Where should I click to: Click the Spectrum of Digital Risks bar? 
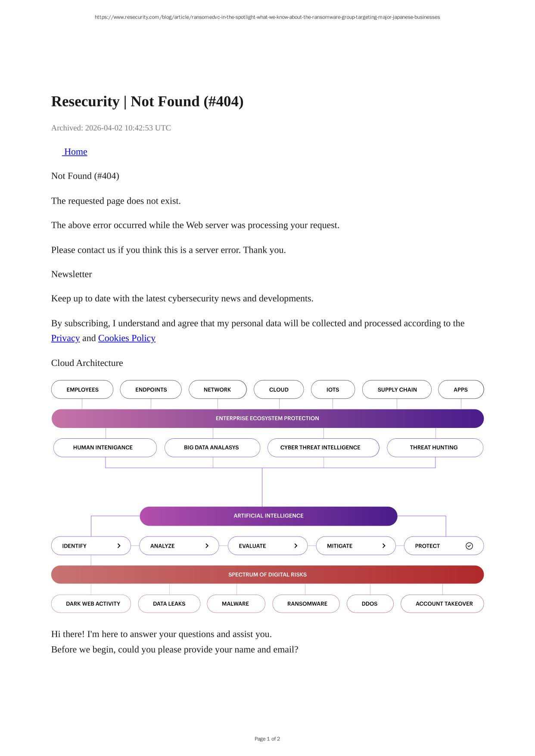(x=267, y=575)
